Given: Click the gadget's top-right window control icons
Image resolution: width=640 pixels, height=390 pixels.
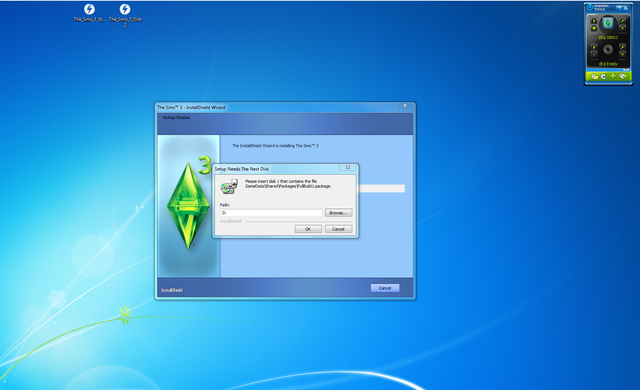Looking at the screenshot, I should coord(622,8).
